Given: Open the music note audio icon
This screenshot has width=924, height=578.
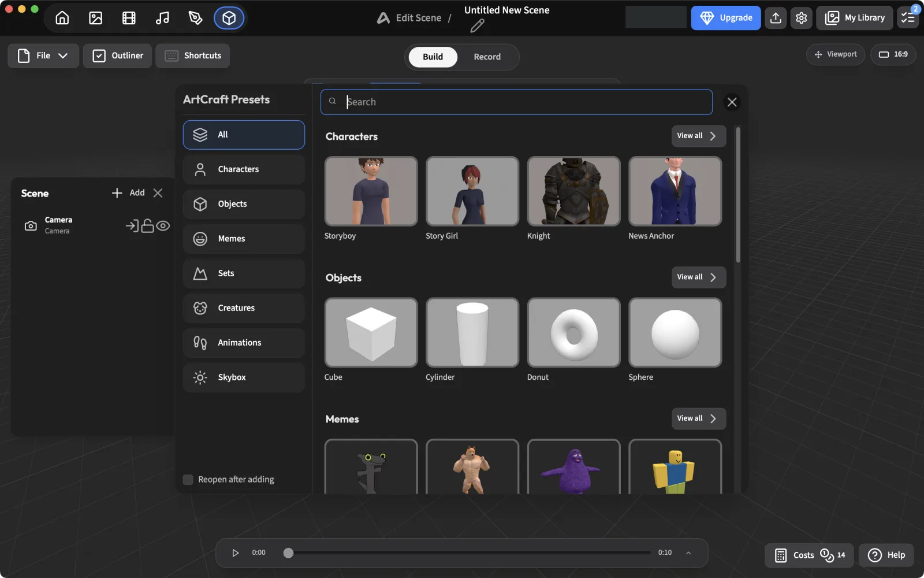Looking at the screenshot, I should pyautogui.click(x=162, y=18).
